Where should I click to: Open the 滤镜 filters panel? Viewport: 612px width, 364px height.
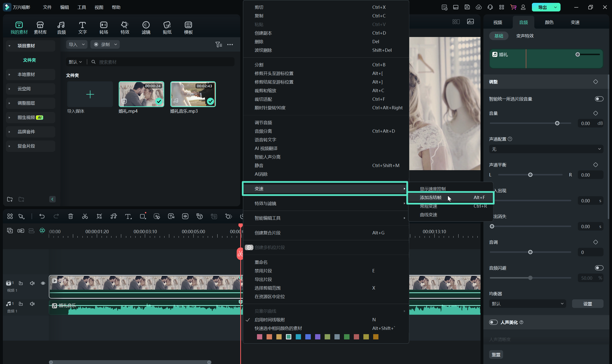point(146,27)
